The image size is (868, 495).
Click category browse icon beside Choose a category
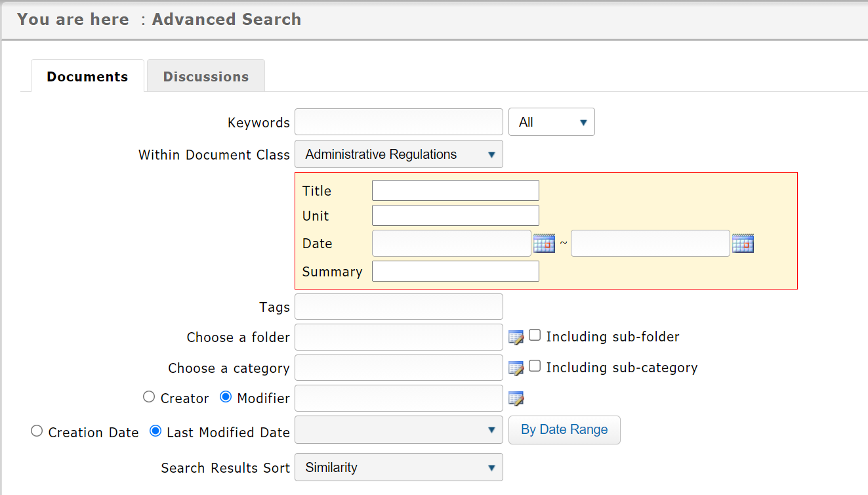tap(516, 368)
